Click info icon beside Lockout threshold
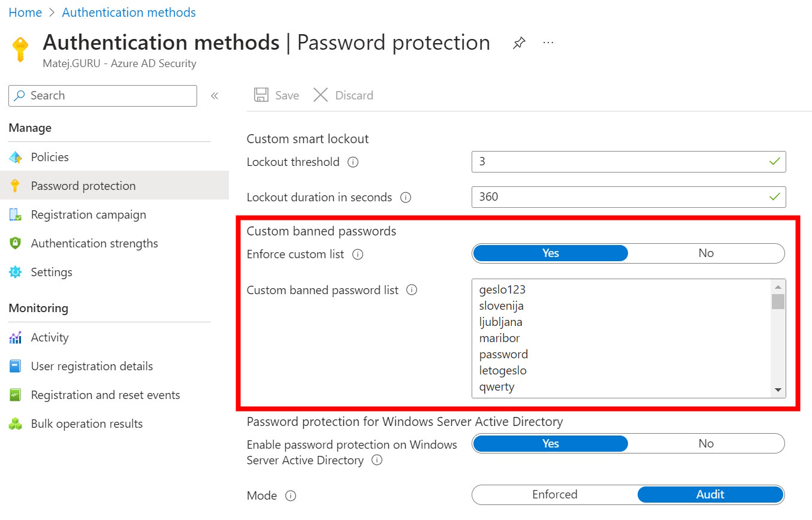Image resolution: width=812 pixels, height=520 pixels. [353, 162]
